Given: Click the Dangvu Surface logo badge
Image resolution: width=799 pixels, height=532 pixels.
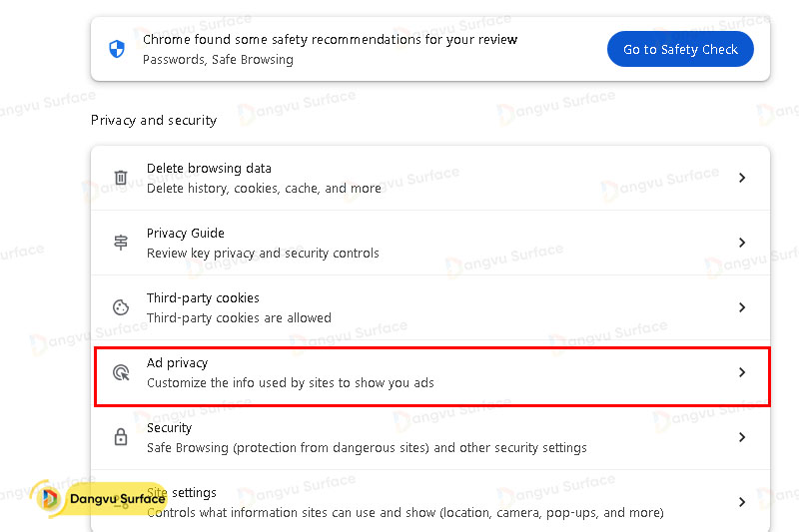Looking at the screenshot, I should point(99,498).
